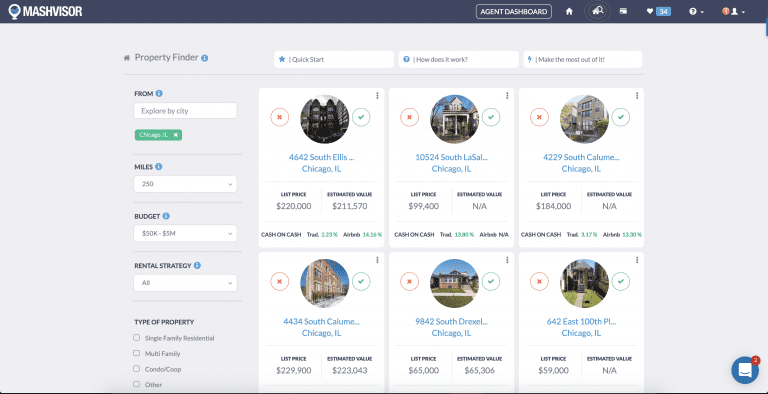Viewport: 768px width, 394px height.
Task: Click the Explore by city input
Action: pos(185,111)
